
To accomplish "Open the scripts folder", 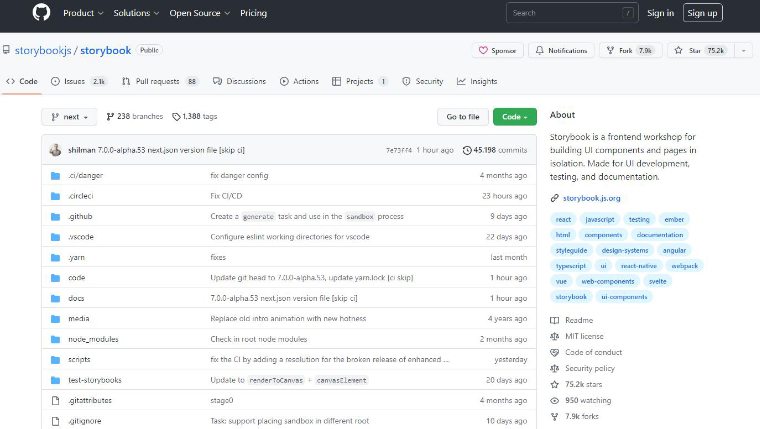I will [79, 360].
